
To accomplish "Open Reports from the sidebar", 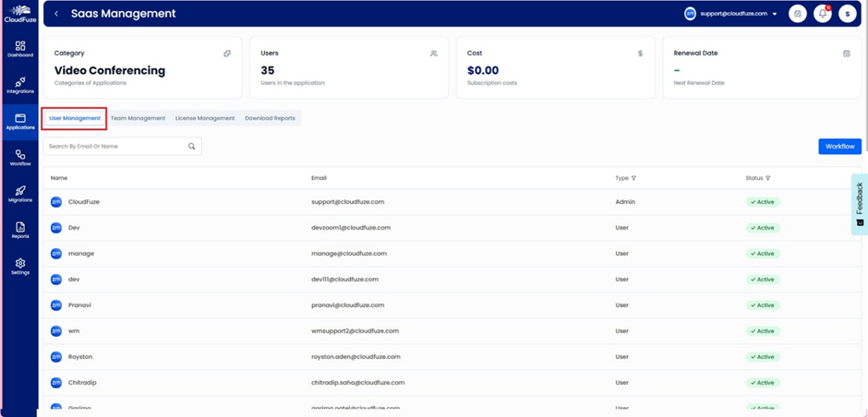I will [19, 230].
